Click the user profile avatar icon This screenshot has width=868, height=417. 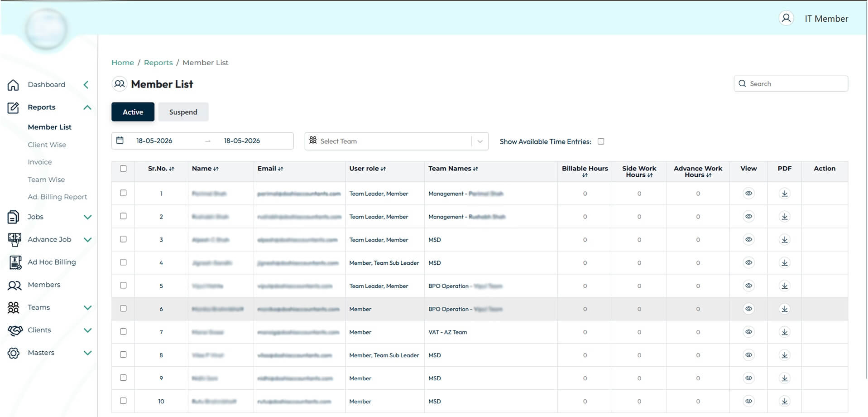point(786,18)
